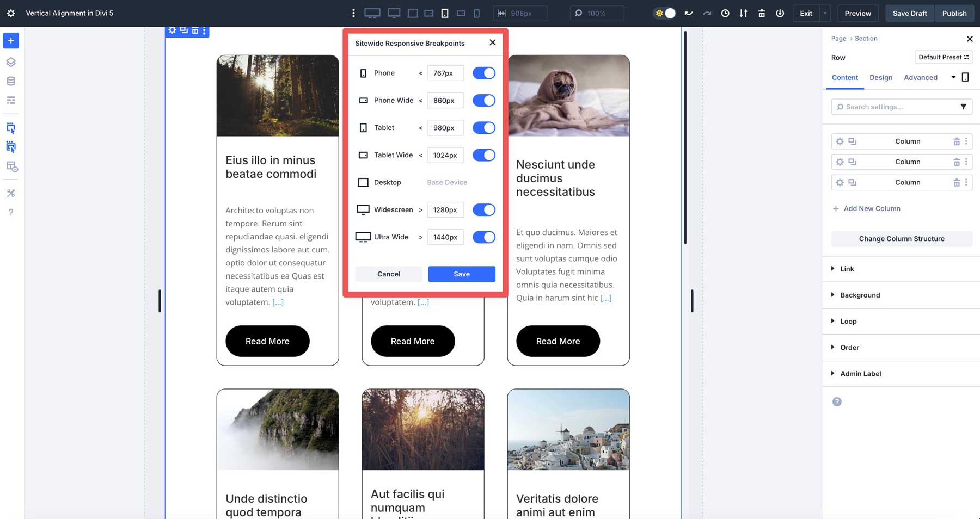The width and height of the screenshot is (980, 519).
Task: Switch to the Design tab
Action: coord(881,77)
